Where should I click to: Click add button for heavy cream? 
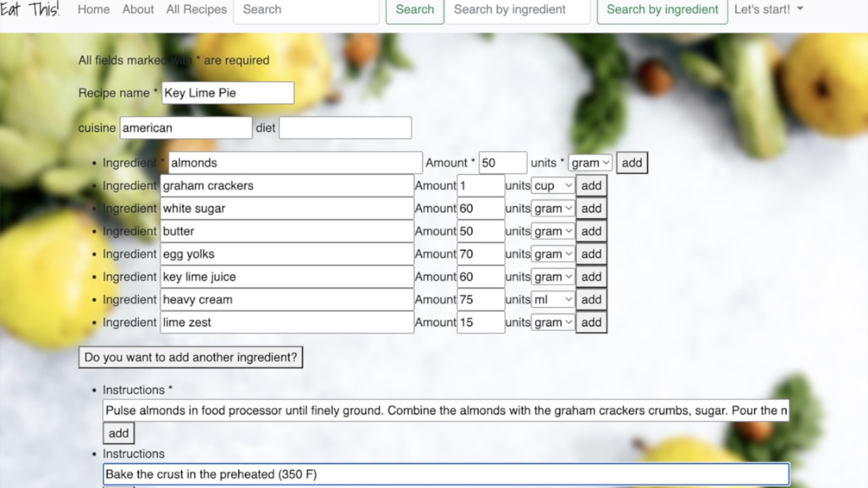591,299
